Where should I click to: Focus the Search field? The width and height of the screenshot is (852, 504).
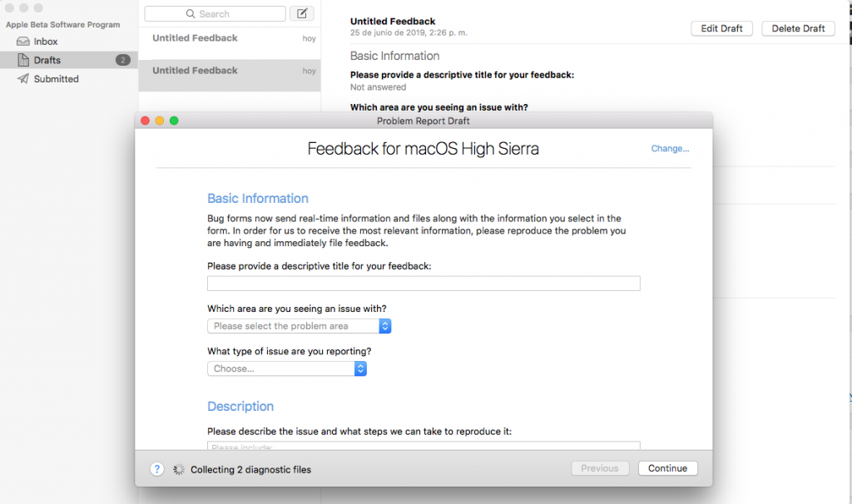(x=215, y=13)
